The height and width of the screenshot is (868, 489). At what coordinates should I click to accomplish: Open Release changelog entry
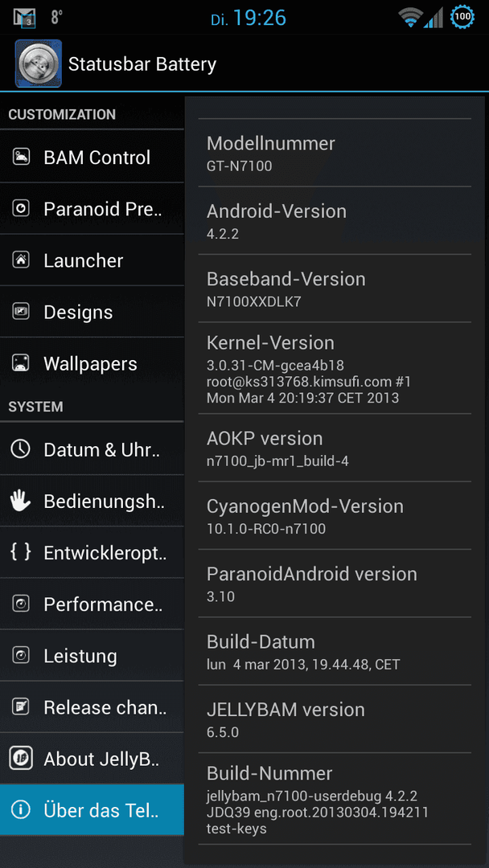(92, 707)
